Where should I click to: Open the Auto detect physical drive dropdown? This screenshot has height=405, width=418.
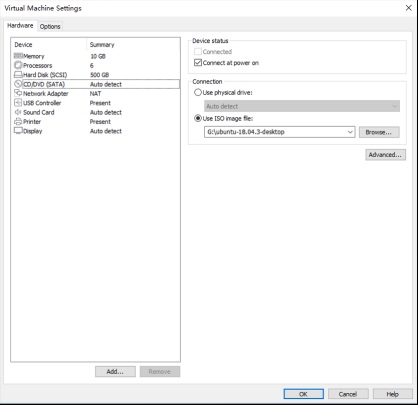(302, 106)
